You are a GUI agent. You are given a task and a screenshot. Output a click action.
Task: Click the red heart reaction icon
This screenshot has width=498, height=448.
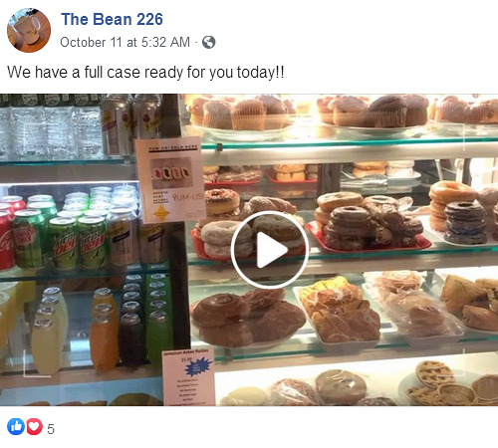tap(34, 427)
